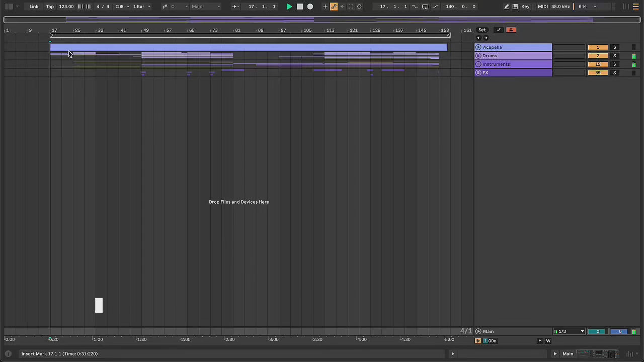
Task: Open the 1 Bar quantization dropdown
Action: point(141,7)
